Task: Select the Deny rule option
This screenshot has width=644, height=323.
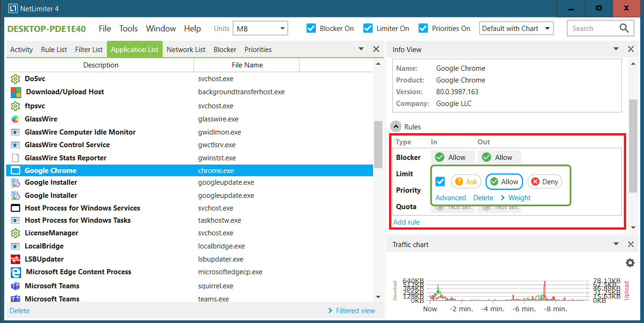Action: tap(545, 182)
